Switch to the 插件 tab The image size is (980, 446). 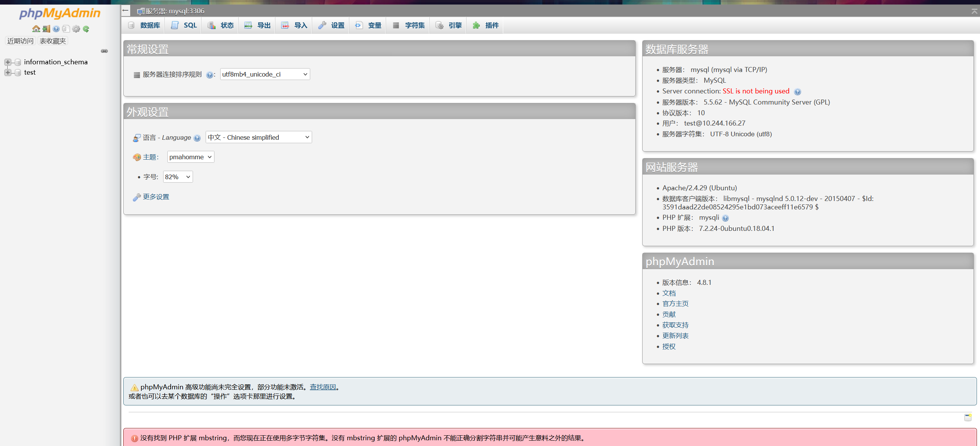485,25
